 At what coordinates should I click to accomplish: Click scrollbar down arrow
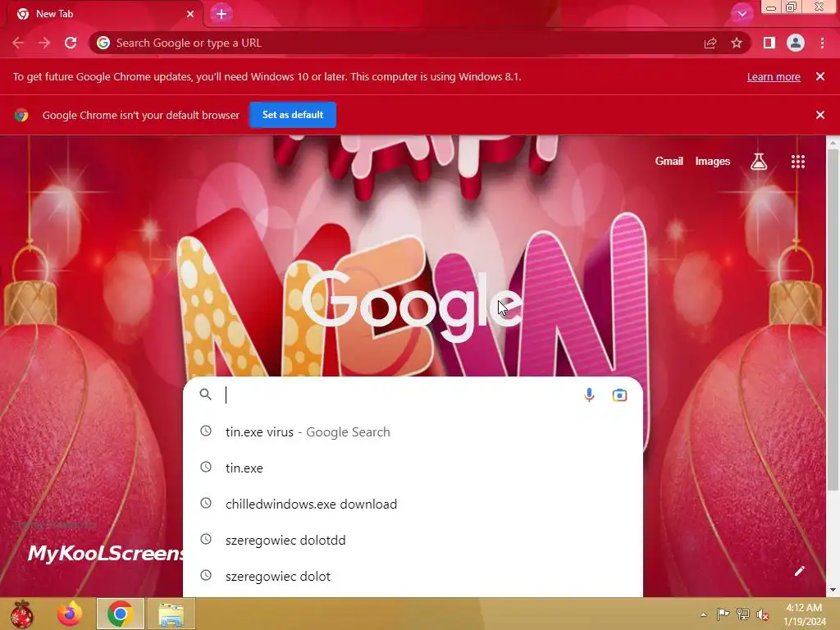tap(833, 590)
